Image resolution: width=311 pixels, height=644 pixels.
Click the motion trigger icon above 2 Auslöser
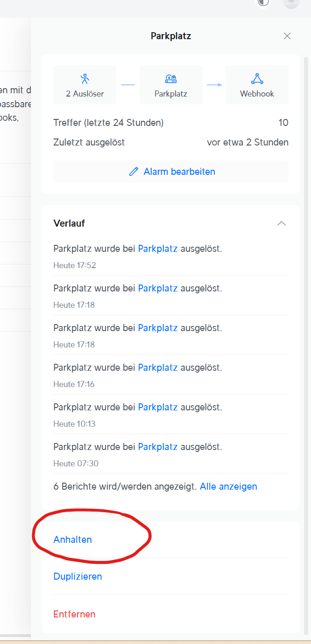85,78
